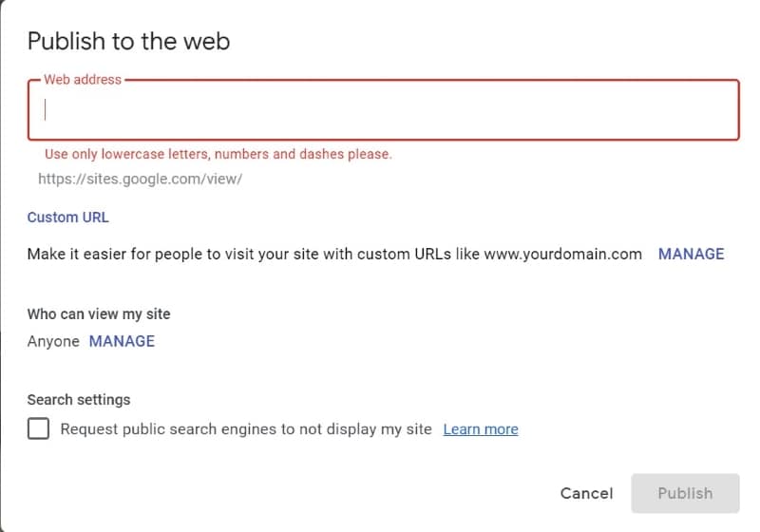The image size is (760, 532).
Task: Click the https://sites.google.com/view/ prefix text
Action: point(140,179)
